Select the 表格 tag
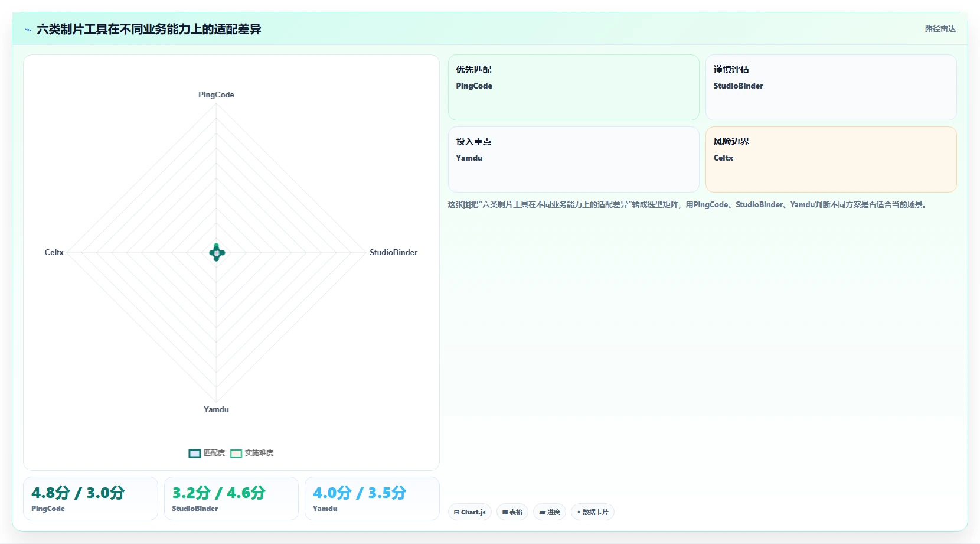 click(512, 512)
